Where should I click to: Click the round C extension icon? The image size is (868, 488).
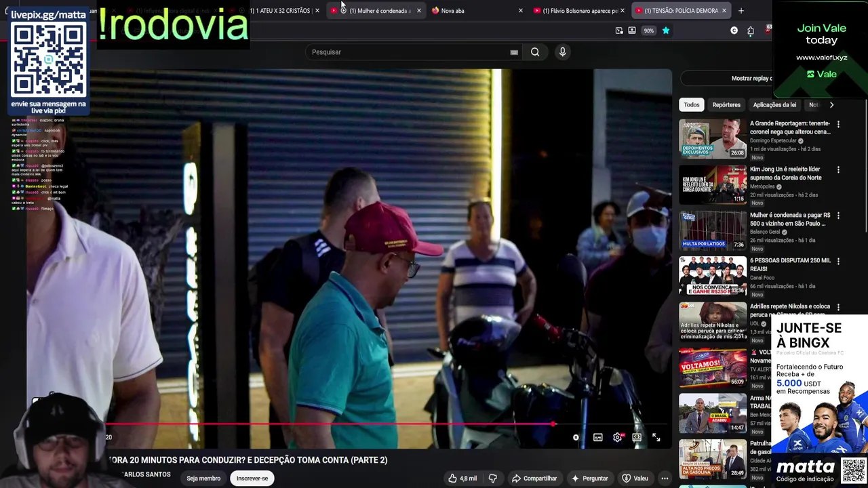point(734,30)
